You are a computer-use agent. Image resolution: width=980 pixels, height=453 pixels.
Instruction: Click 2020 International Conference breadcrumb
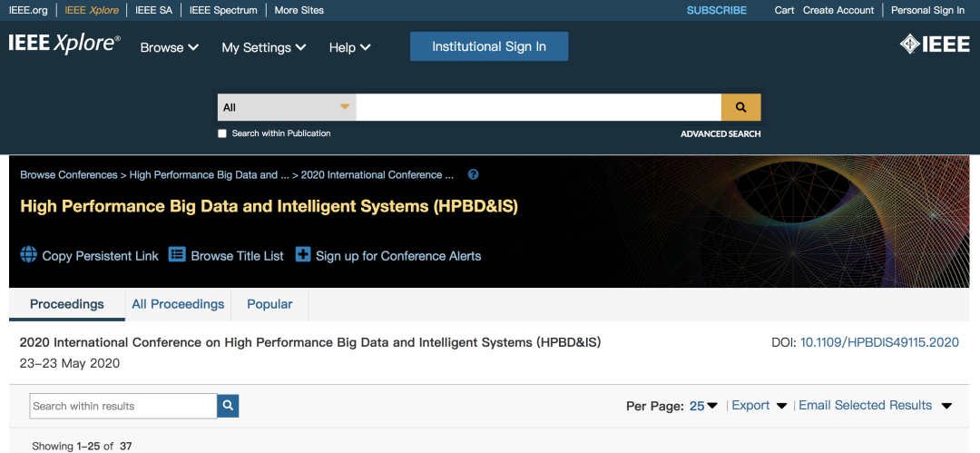click(x=377, y=174)
